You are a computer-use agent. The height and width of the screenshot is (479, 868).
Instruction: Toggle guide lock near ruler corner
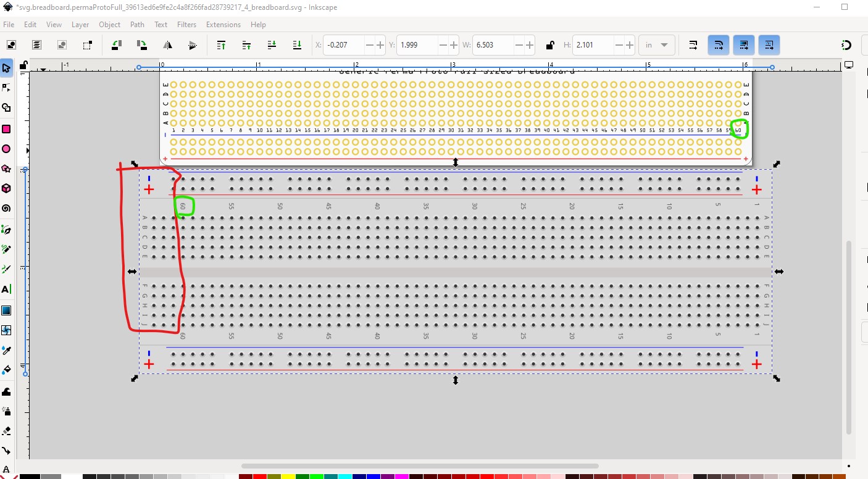[23, 65]
